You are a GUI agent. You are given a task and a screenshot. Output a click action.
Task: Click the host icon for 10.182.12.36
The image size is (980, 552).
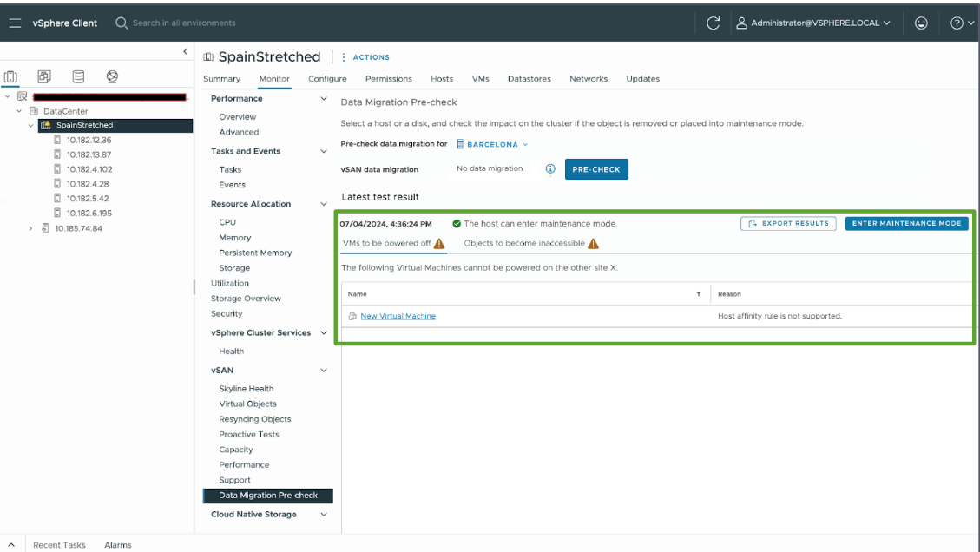57,140
